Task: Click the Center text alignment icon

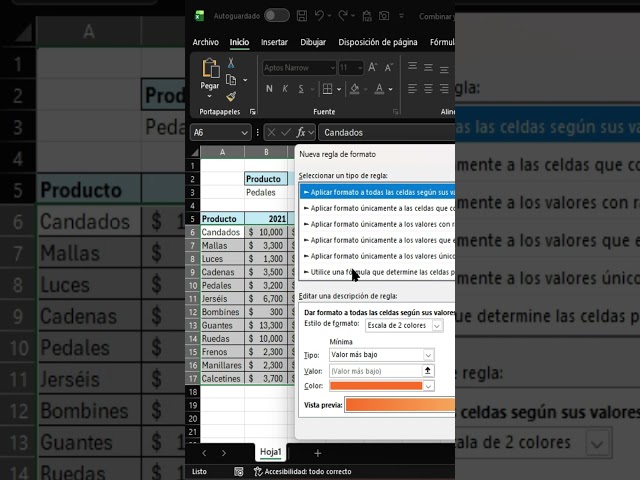Action: tap(428, 89)
